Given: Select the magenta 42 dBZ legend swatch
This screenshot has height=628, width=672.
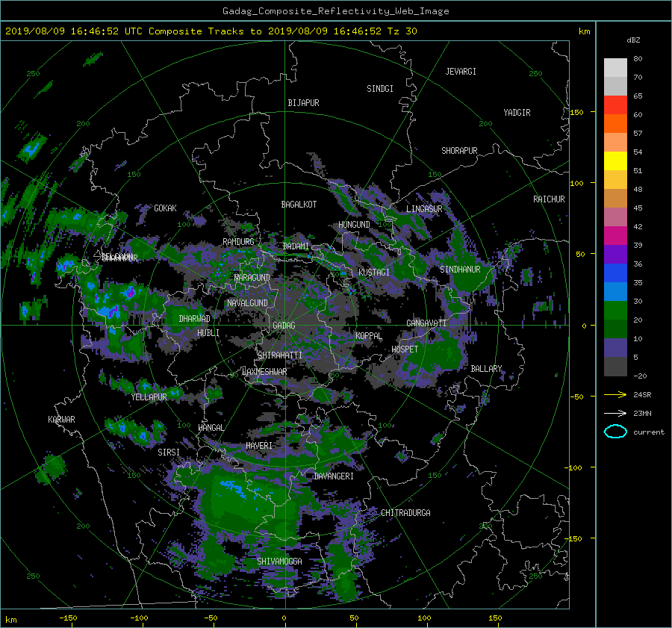Looking at the screenshot, I should (x=615, y=236).
